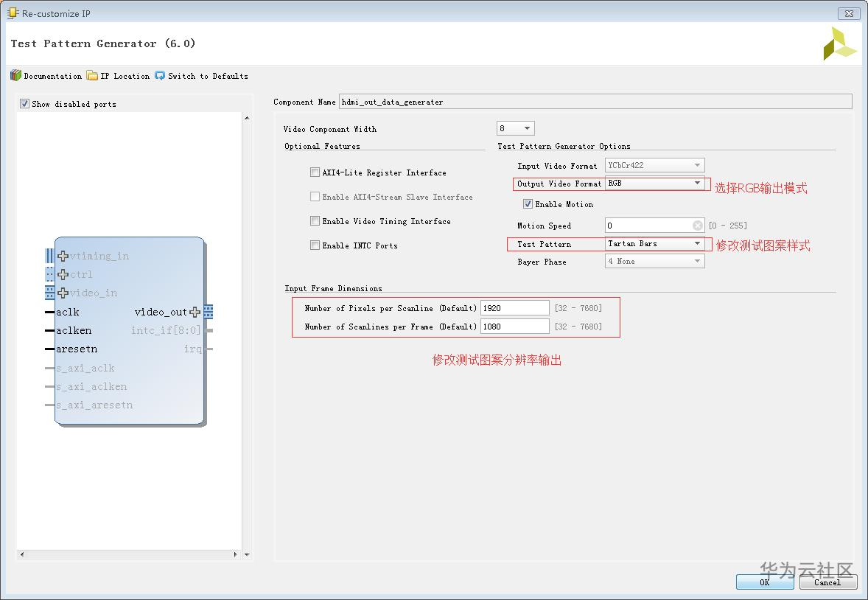Click the Test Pattern Generator Options heading

point(564,146)
